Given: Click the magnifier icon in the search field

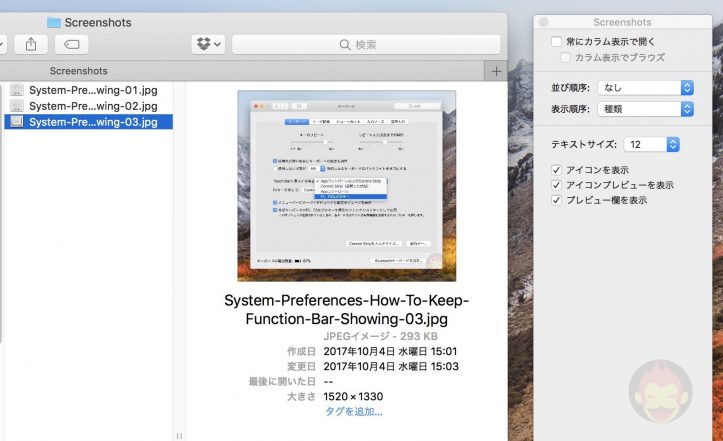Looking at the screenshot, I should click(344, 45).
